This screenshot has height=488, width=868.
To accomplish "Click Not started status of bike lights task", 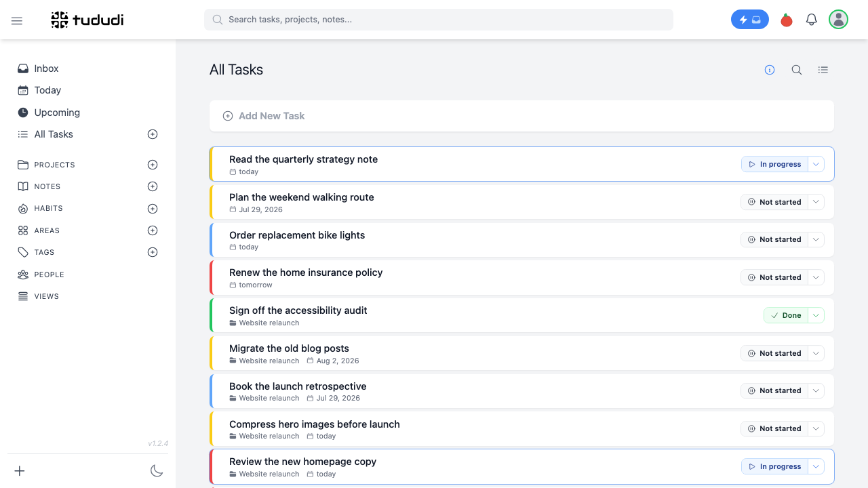I will [774, 239].
